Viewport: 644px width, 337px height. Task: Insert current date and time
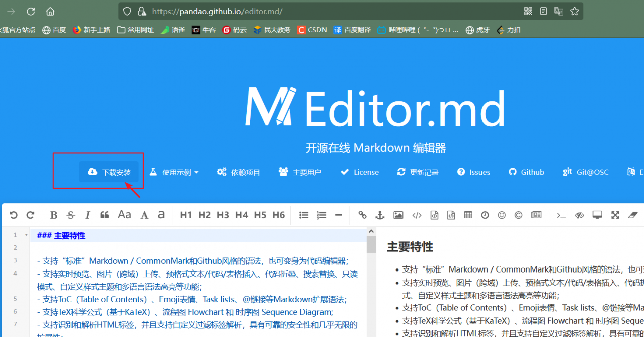(485, 215)
